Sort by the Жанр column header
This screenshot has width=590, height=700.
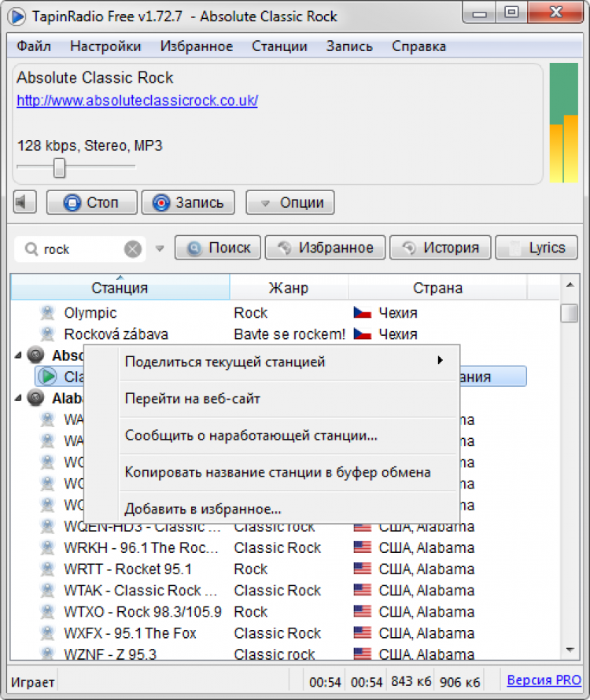coord(289,288)
